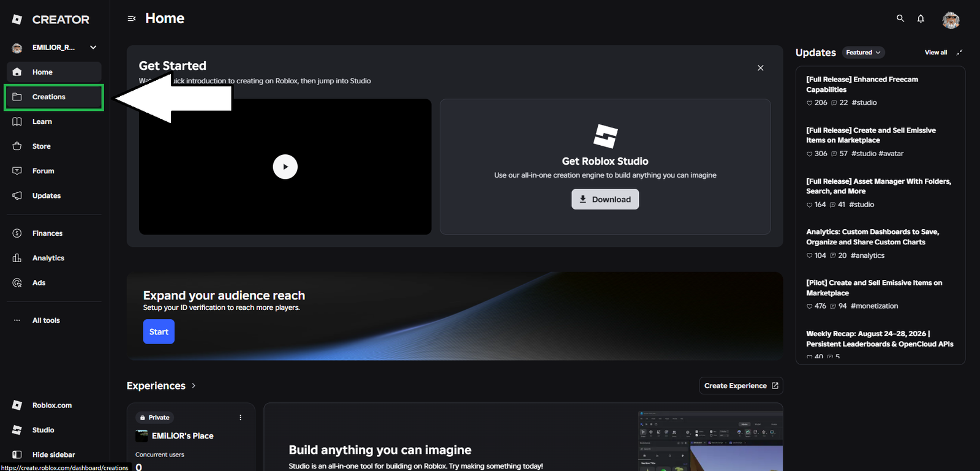
Task: Click the Roblox Studio logo in card
Action: tap(605, 136)
